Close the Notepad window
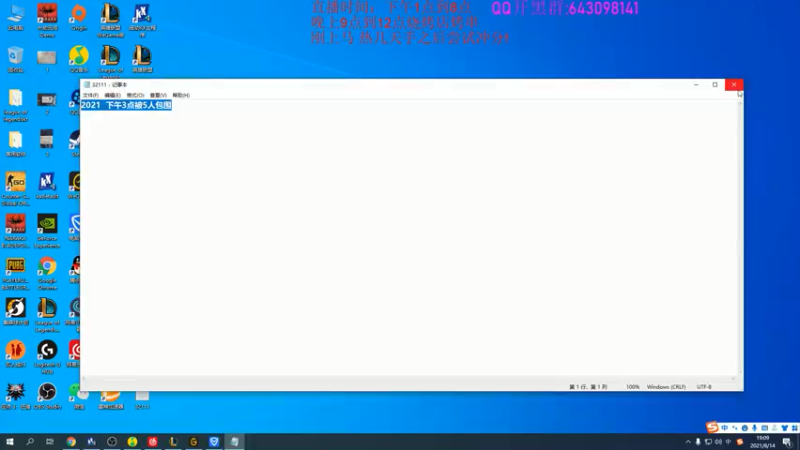The width and height of the screenshot is (800, 450). pos(734,85)
